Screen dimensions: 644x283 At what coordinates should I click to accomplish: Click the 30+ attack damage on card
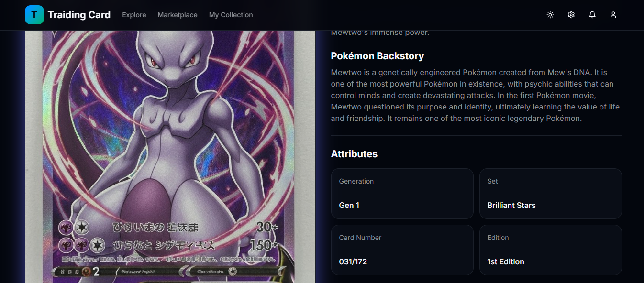click(267, 227)
